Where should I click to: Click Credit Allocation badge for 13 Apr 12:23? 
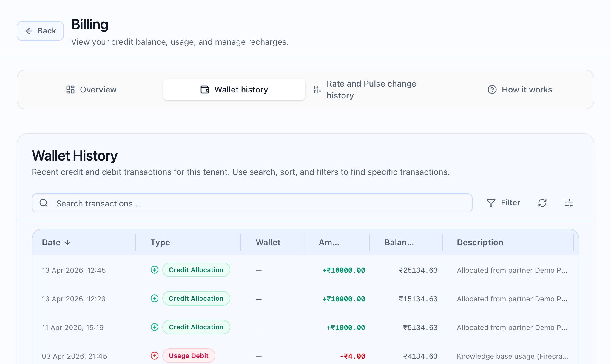pos(196,298)
